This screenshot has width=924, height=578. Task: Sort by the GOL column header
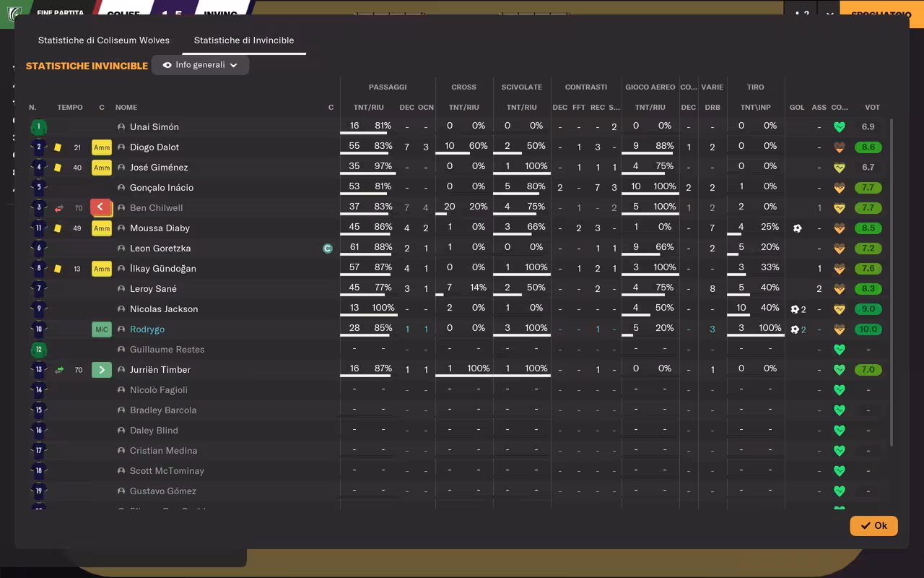[x=797, y=108]
